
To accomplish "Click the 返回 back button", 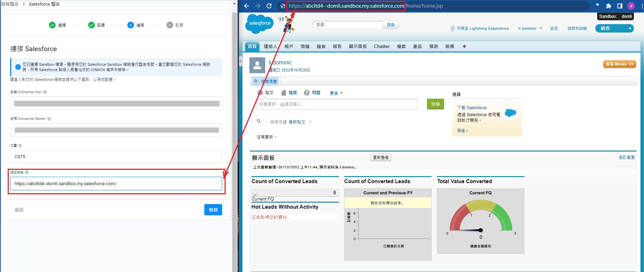I will (19, 210).
